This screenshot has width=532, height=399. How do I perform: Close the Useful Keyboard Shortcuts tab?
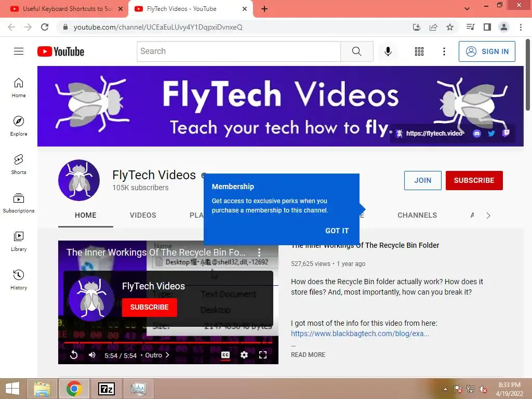coord(121,9)
